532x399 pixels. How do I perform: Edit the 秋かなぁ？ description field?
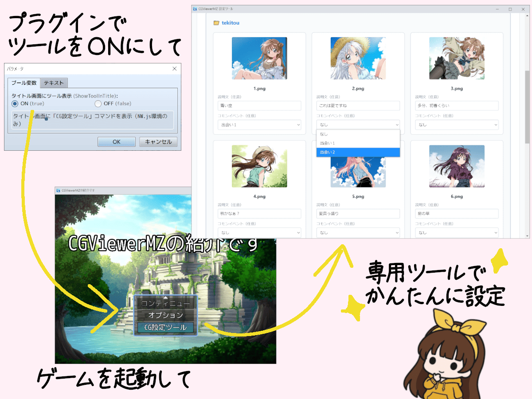point(259,214)
